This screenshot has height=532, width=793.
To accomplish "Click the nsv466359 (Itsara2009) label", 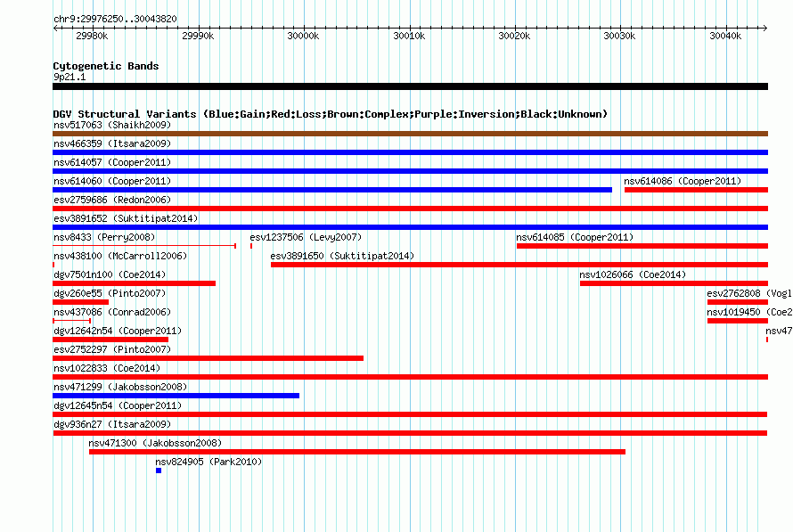I will click(x=112, y=143).
